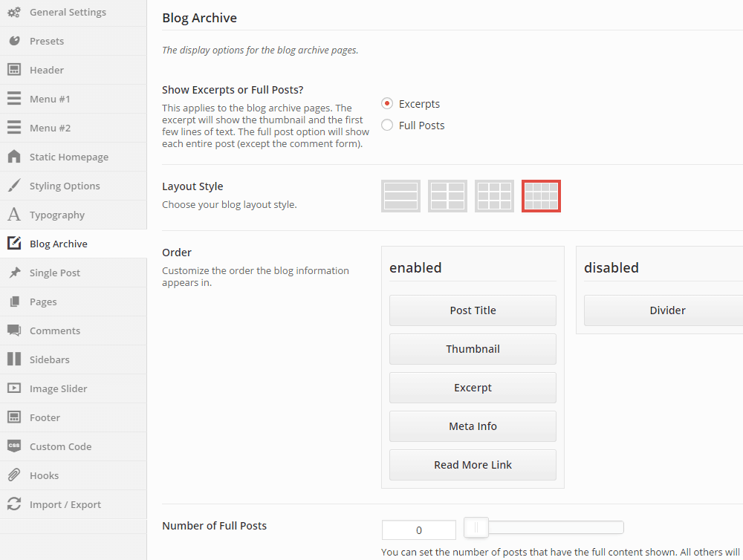Select the Excerpts radio button
The image size is (743, 560).
pos(386,104)
